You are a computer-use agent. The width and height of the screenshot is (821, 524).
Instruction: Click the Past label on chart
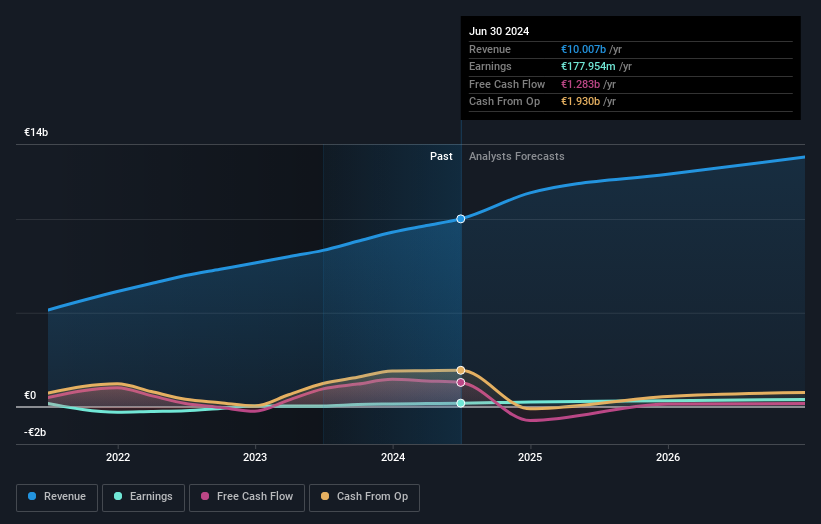click(x=441, y=156)
